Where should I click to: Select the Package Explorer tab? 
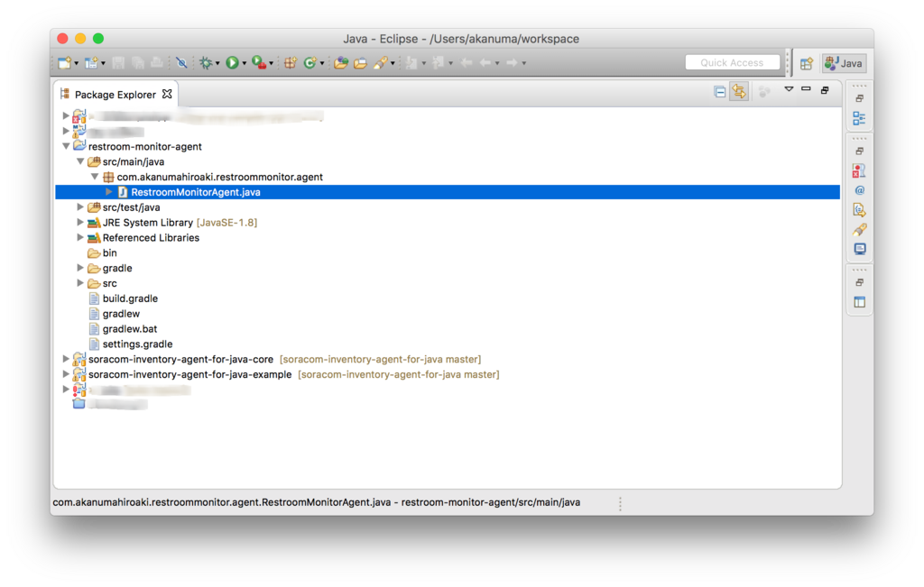(115, 95)
